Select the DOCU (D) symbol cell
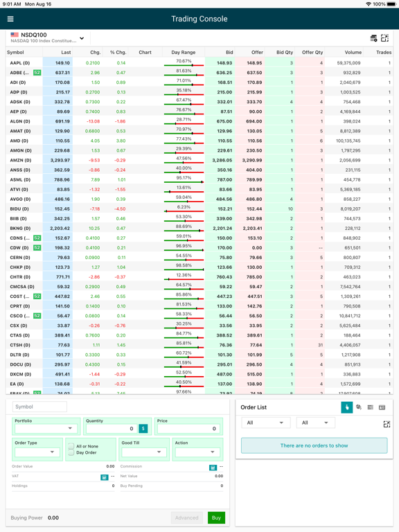The image size is (399, 532). [20, 364]
